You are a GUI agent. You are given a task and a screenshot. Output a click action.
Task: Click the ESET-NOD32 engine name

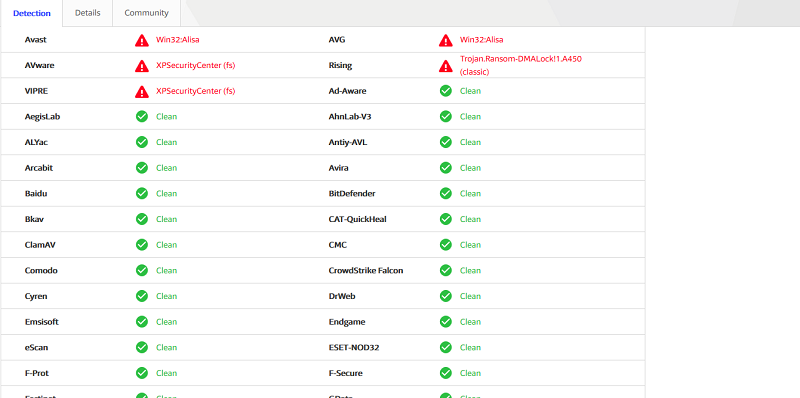click(x=354, y=347)
